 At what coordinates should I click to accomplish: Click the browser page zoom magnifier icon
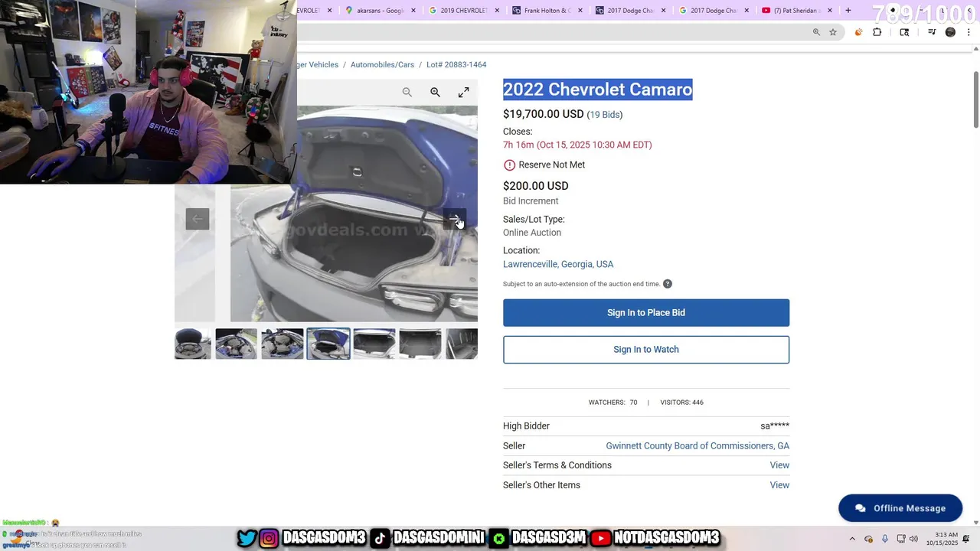coord(816,32)
